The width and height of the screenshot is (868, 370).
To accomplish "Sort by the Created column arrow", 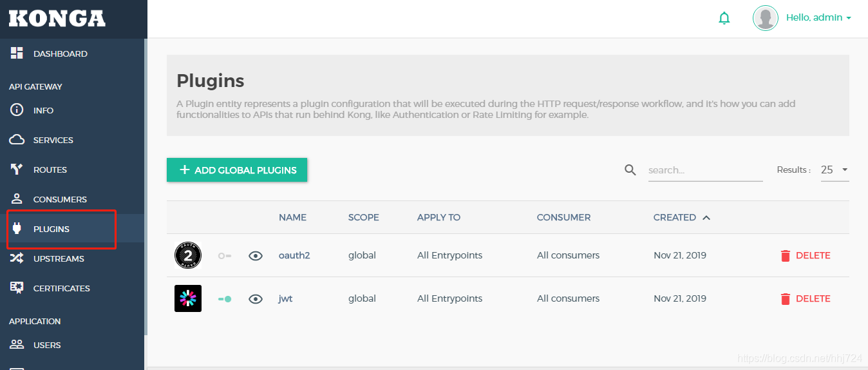I will [706, 218].
